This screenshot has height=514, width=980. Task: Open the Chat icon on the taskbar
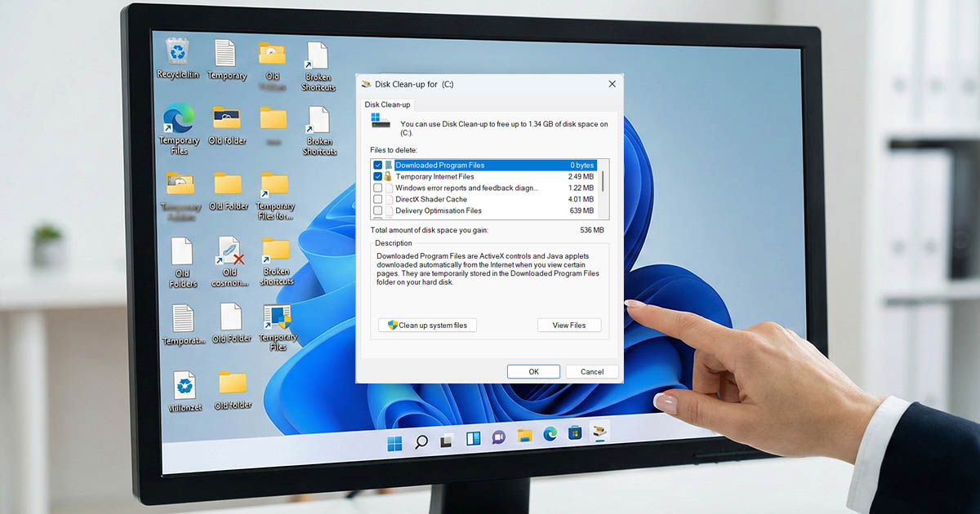point(498,438)
